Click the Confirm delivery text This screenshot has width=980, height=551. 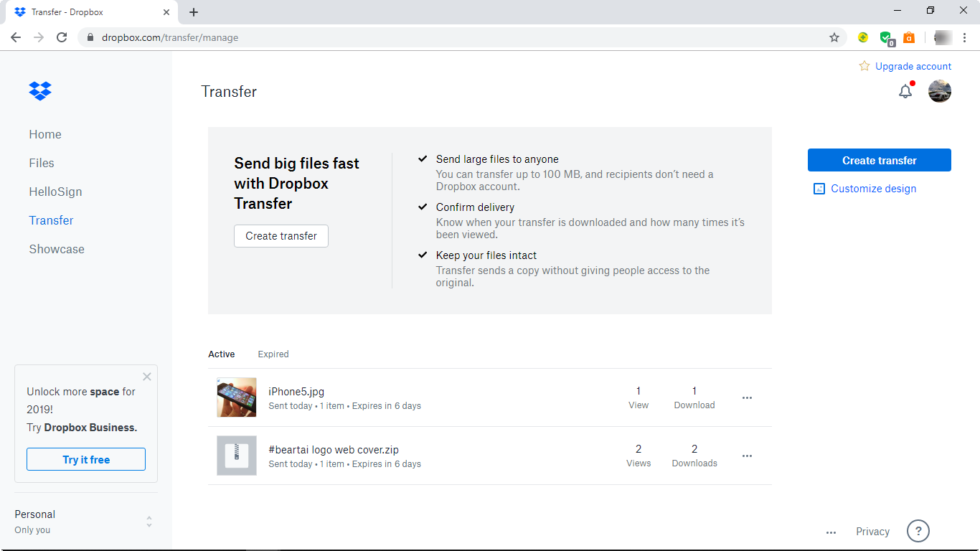pyautogui.click(x=475, y=207)
